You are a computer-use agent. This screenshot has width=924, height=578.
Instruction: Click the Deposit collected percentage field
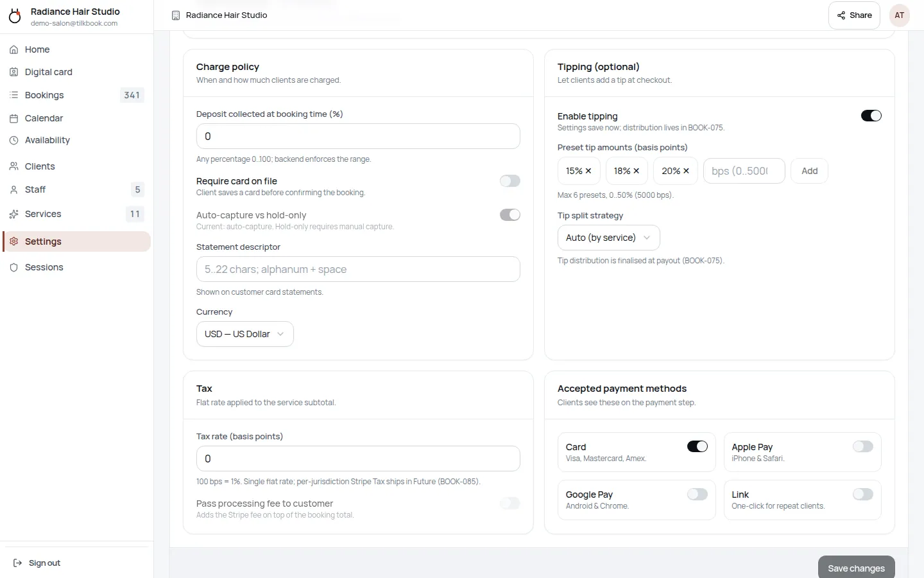pos(358,136)
